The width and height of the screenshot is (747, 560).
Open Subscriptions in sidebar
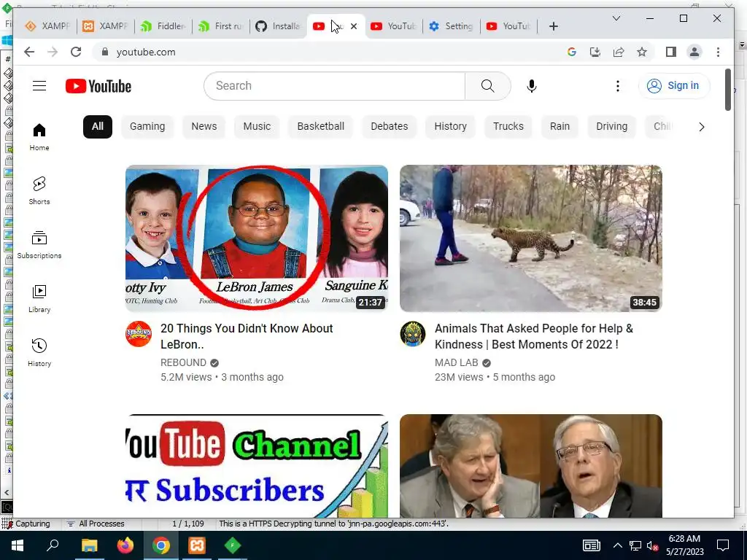(39, 245)
